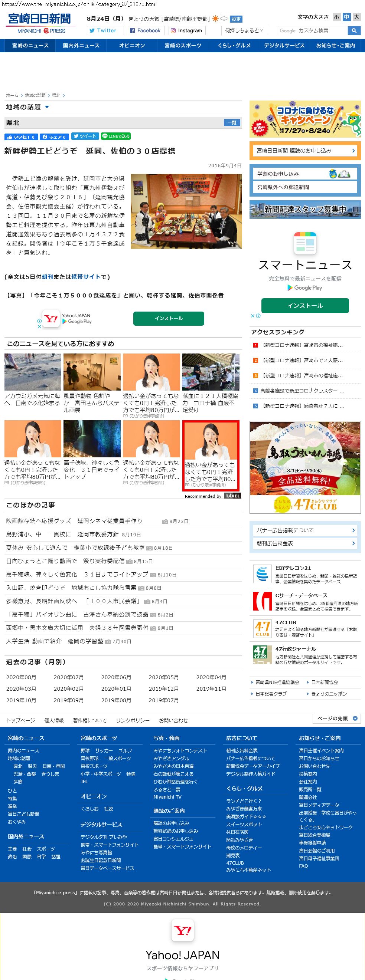Open デジタルサービス menu tab
This screenshot has width=365, height=980.
coord(284,45)
